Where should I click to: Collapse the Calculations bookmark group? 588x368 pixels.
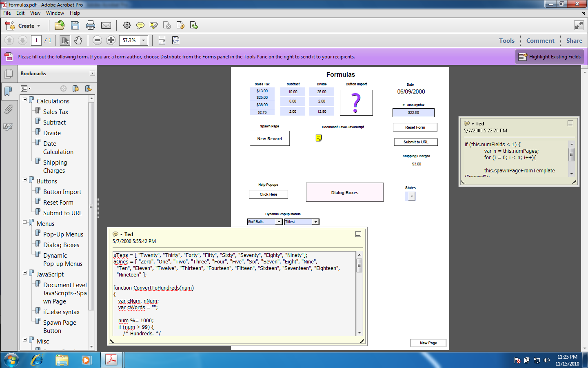(x=25, y=100)
